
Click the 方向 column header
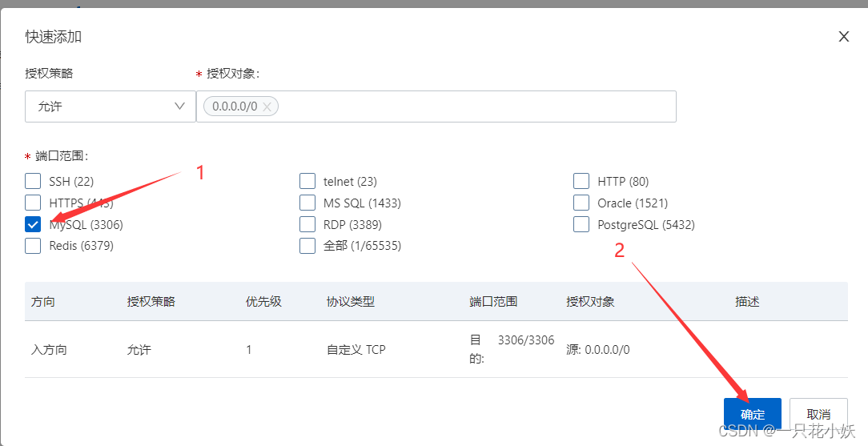tap(43, 302)
